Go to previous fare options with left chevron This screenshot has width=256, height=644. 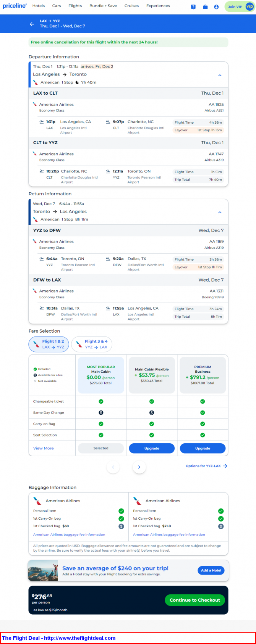point(113,467)
